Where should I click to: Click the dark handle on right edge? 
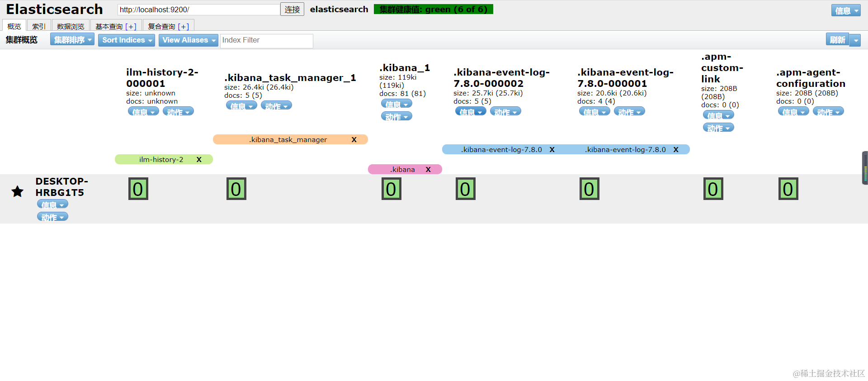865,168
